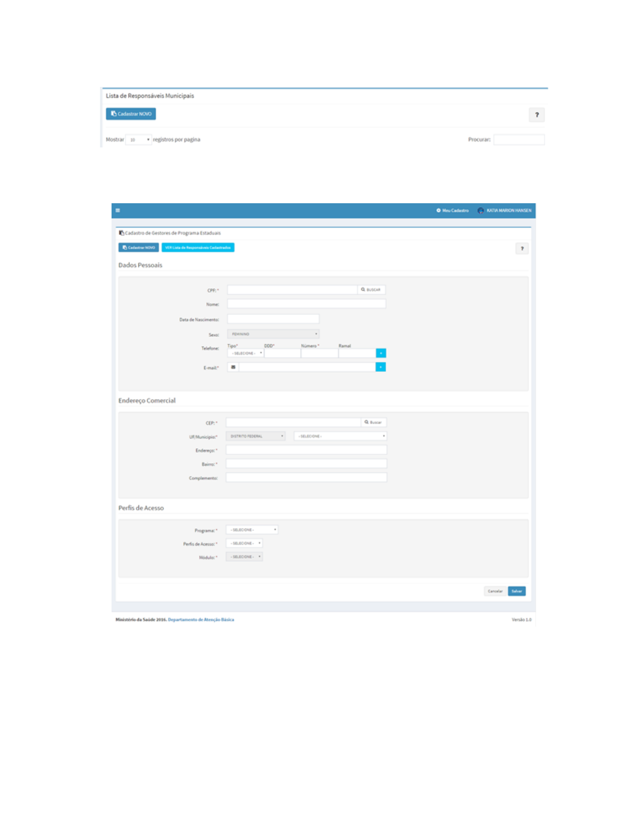The image size is (644, 834).
Task: Click Cadastrar NOVO in the Lista de Responsáveis panel
Action: pyautogui.click(x=131, y=114)
